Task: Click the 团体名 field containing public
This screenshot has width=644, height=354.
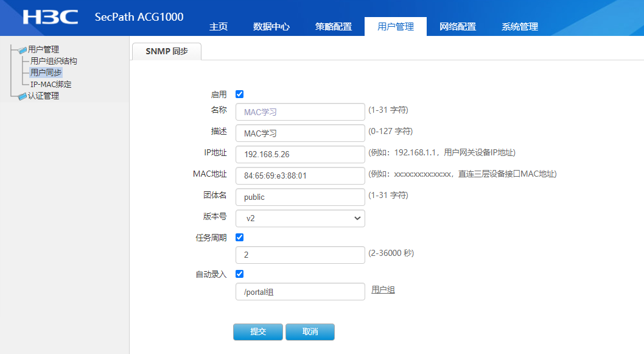Action: (300, 197)
